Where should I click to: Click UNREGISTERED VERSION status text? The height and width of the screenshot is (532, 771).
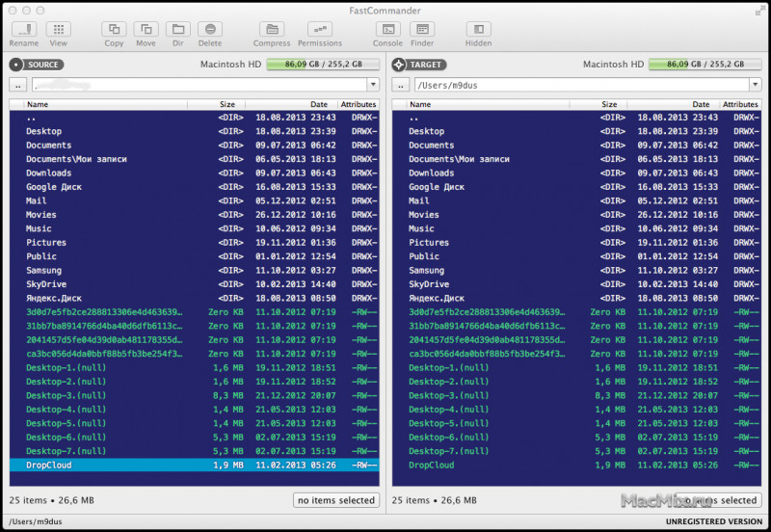pyautogui.click(x=714, y=521)
